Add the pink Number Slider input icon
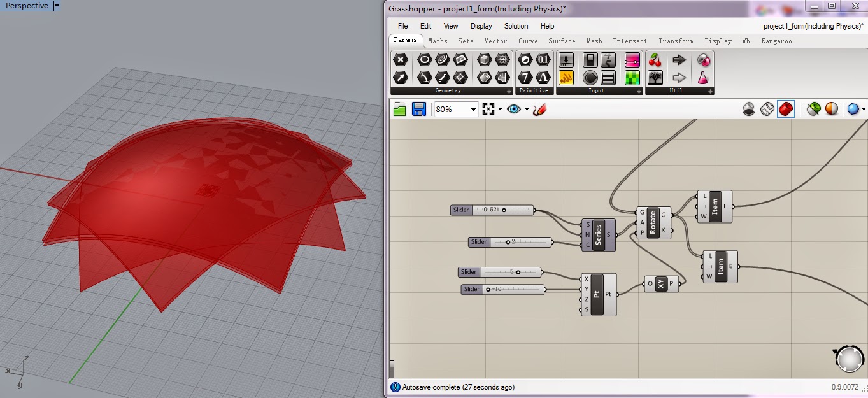Screen dimensions: 868x398 632,60
